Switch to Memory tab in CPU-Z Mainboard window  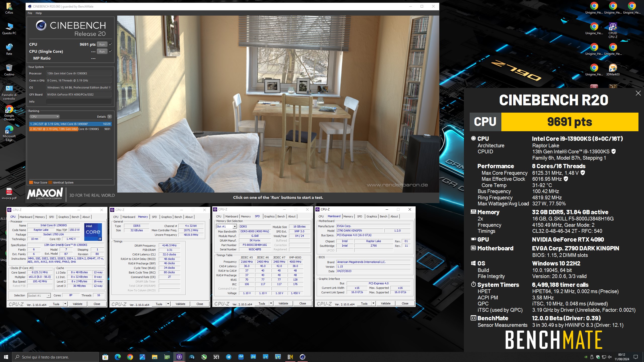coord(348,216)
